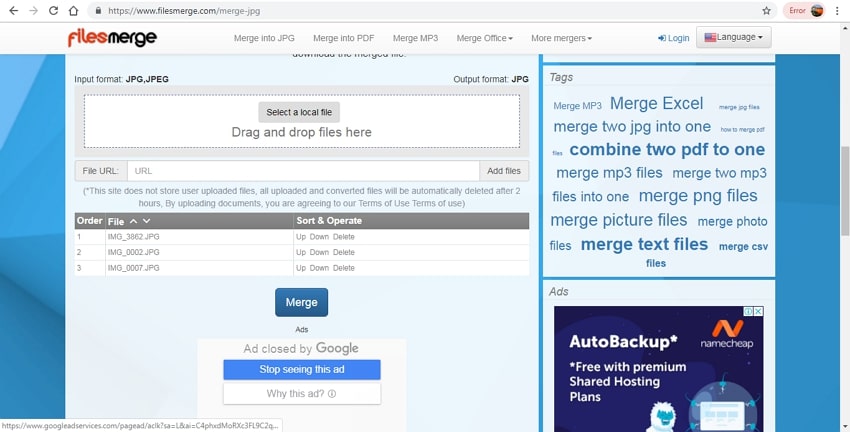This screenshot has height=432, width=850.
Task: Expand the Merge Office dropdown
Action: 484,38
